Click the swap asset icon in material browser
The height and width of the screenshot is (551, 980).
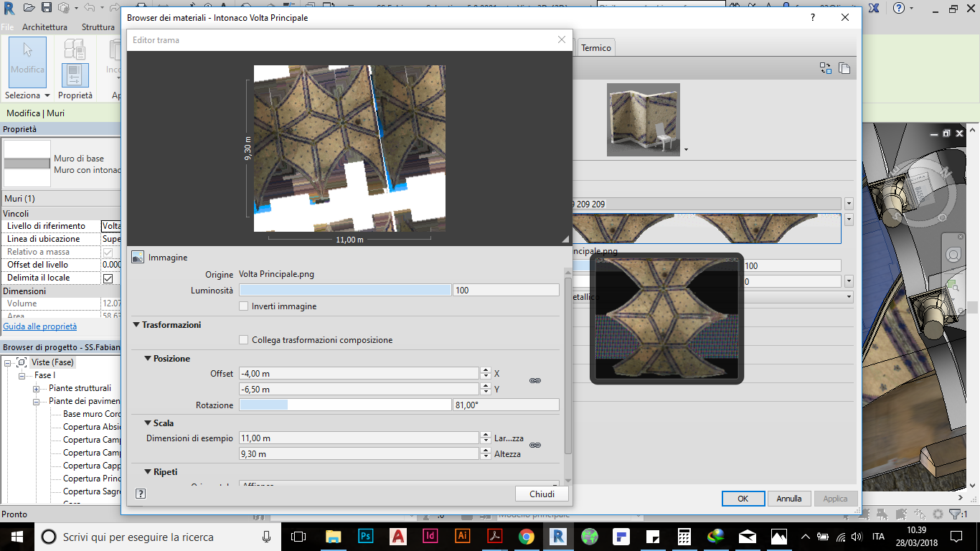click(x=825, y=67)
